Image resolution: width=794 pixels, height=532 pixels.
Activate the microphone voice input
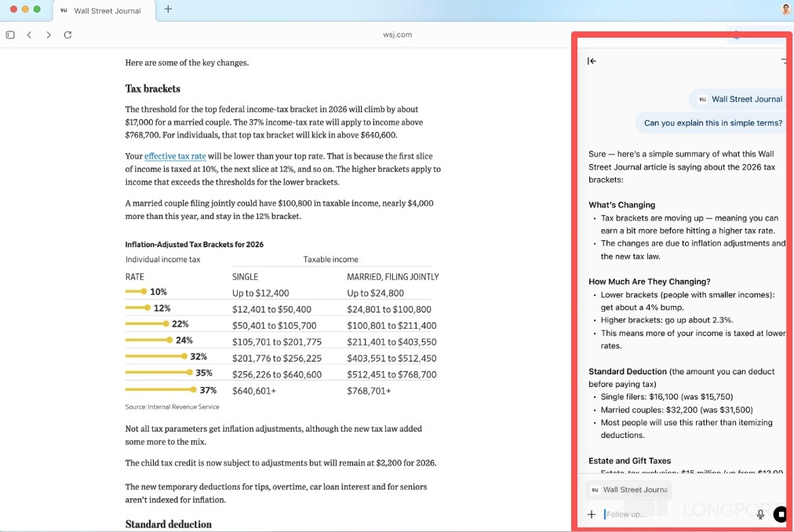pyautogui.click(x=760, y=515)
